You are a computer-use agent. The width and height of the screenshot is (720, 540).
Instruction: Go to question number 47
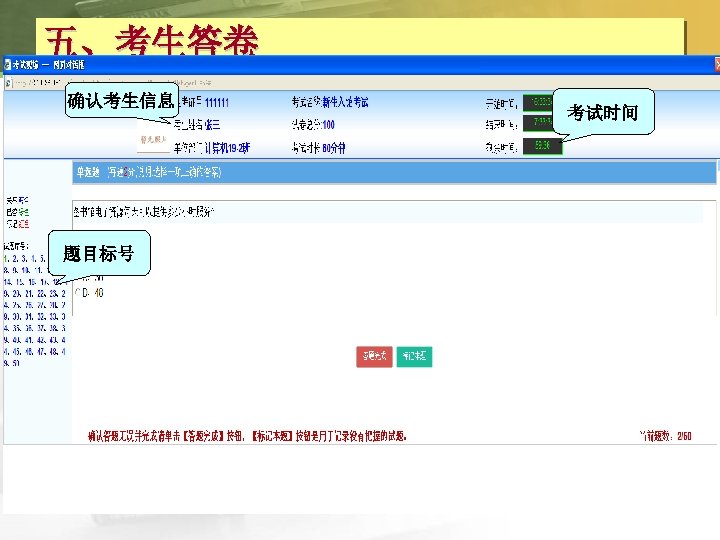41,352
